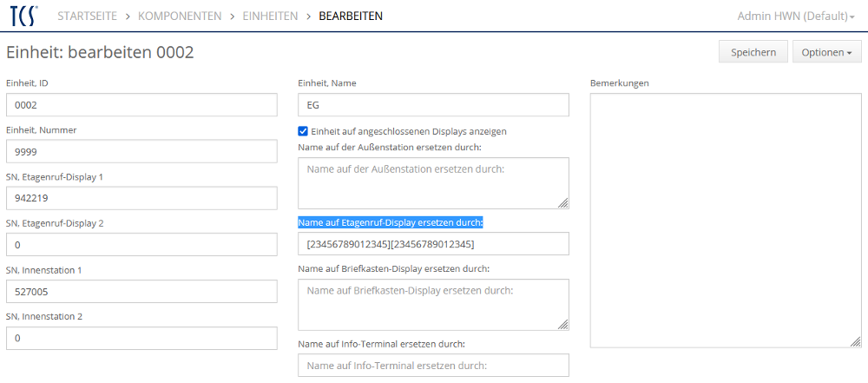Navigate to KOMPONENTEN in breadcrumb
Screen dimensions: 868x383
[179, 16]
